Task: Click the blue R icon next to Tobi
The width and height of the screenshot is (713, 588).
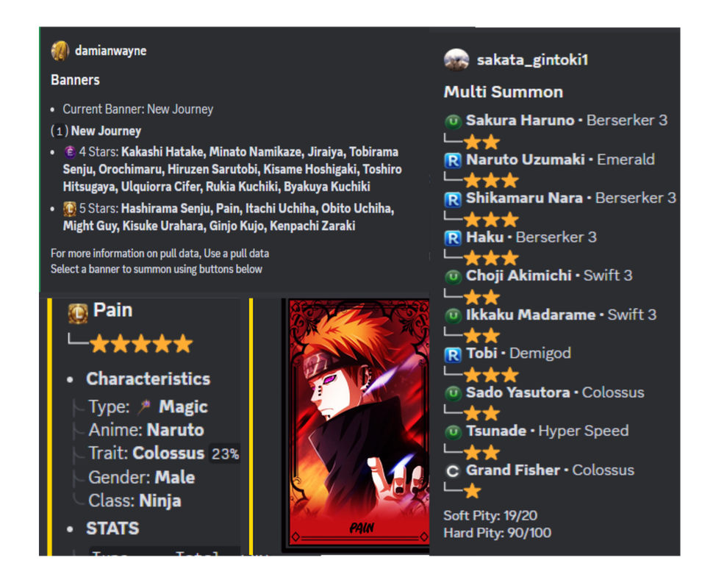Action: [x=453, y=354]
